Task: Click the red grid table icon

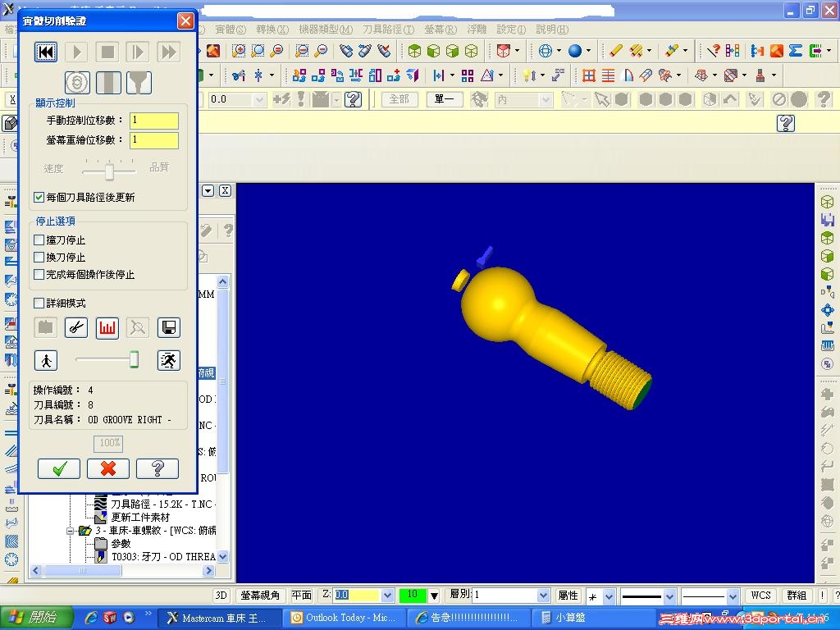Action: (589, 75)
